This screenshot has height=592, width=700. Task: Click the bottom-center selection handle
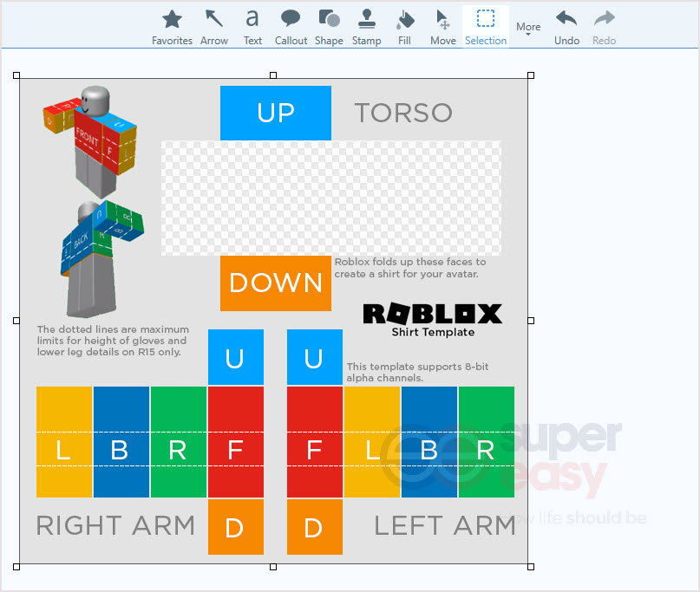tap(273, 567)
